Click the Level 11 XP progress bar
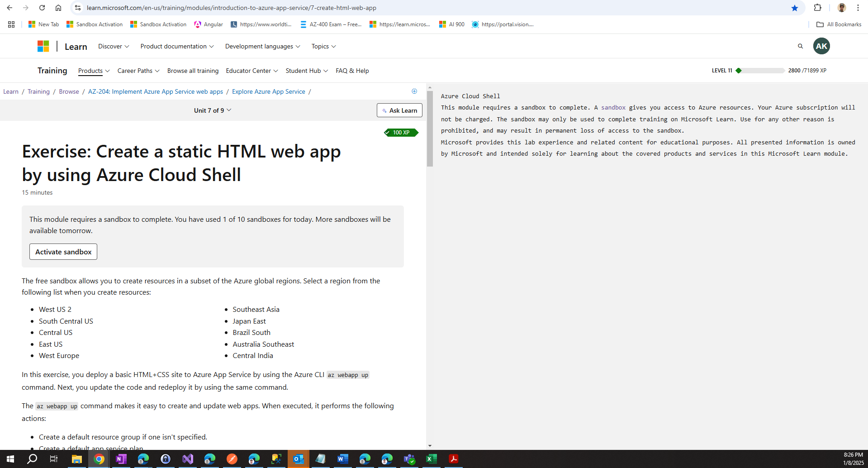 [761, 71]
